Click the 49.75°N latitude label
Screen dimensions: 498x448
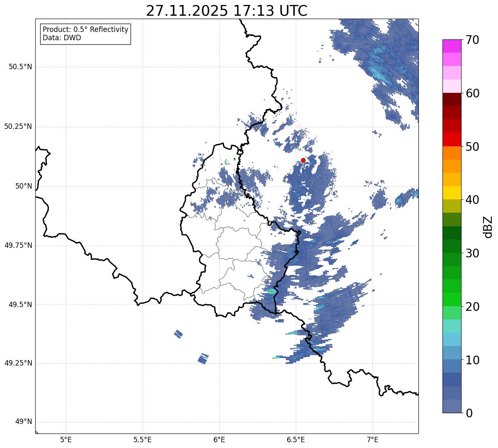[18, 245]
